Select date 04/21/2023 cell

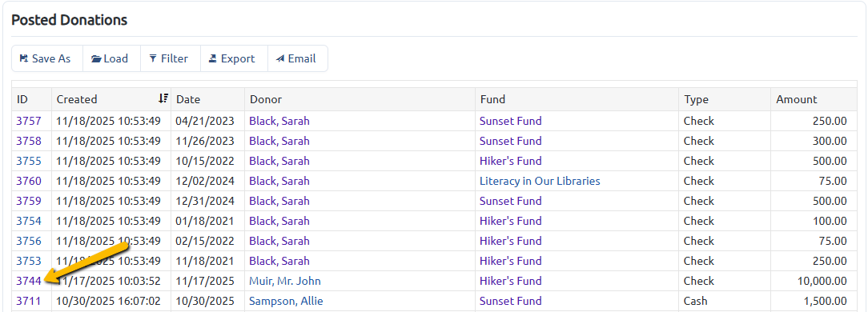click(x=207, y=121)
